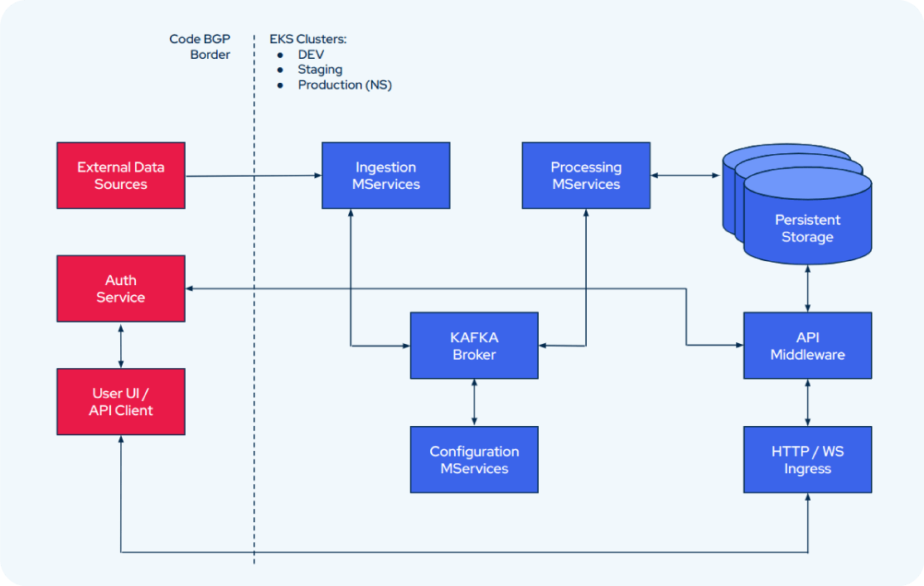Click the dashed vertical border line
This screenshot has width=924, height=586.
coord(254,332)
